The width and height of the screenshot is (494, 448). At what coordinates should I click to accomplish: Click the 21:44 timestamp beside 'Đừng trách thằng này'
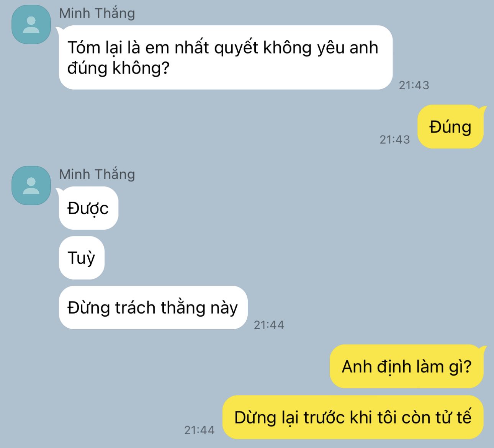(269, 325)
